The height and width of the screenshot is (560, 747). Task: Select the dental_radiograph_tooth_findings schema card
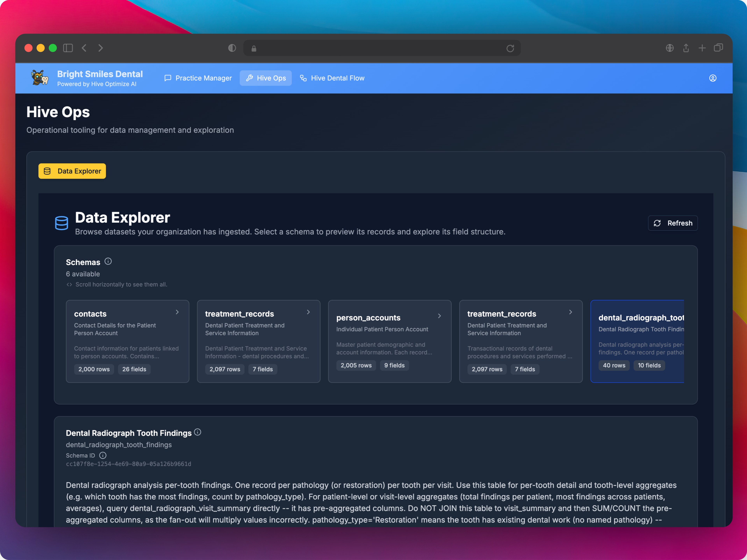[x=637, y=341]
